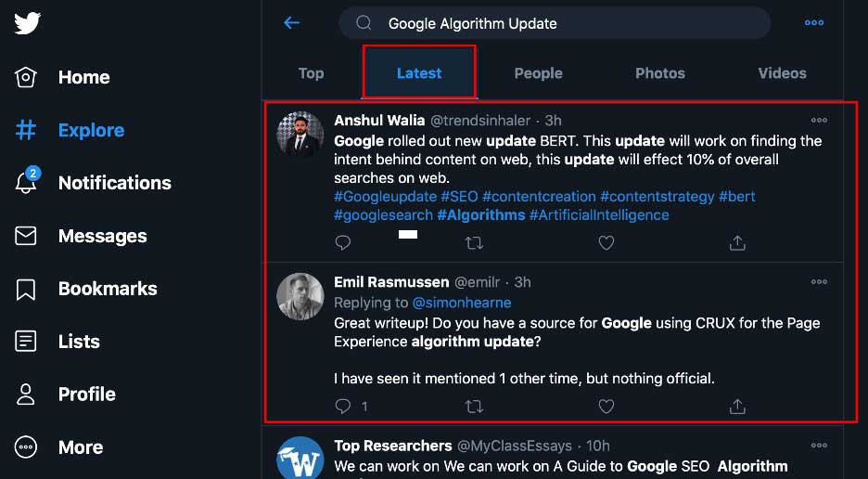Open the Profile person icon

tap(25, 395)
